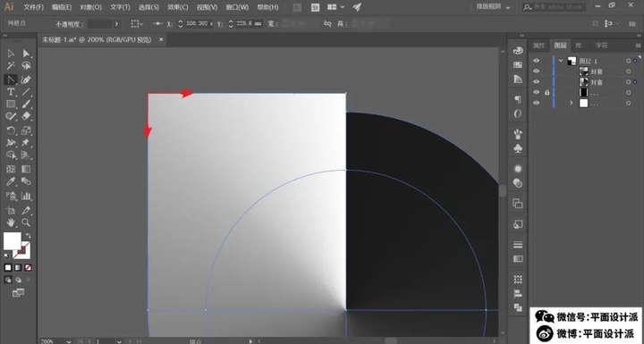
Task: Reset to default fill and stroke
Action: (x=7, y=256)
